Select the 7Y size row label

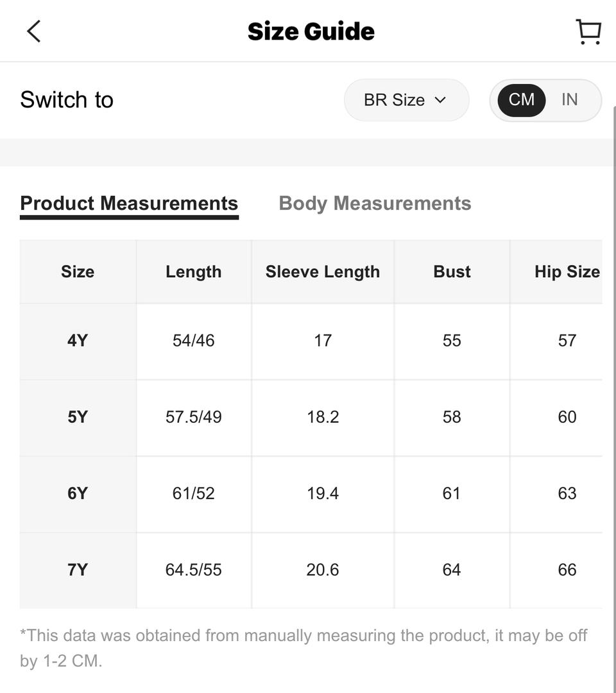(78, 570)
